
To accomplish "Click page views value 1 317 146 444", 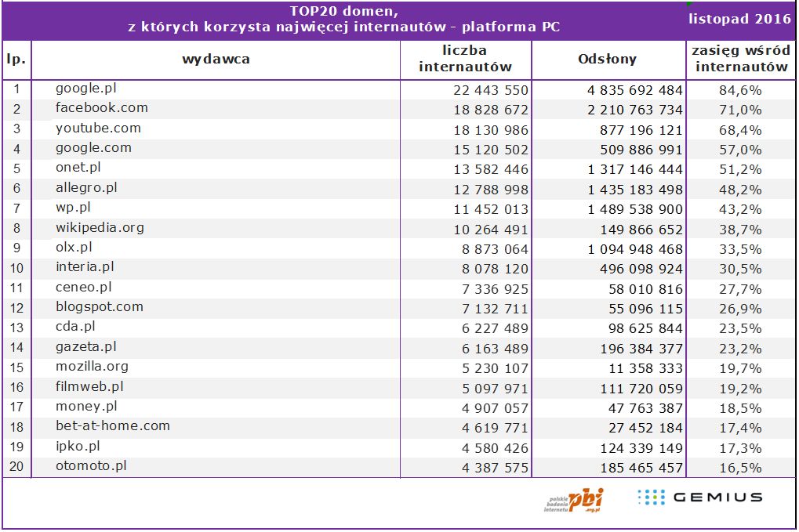I will (635, 169).
